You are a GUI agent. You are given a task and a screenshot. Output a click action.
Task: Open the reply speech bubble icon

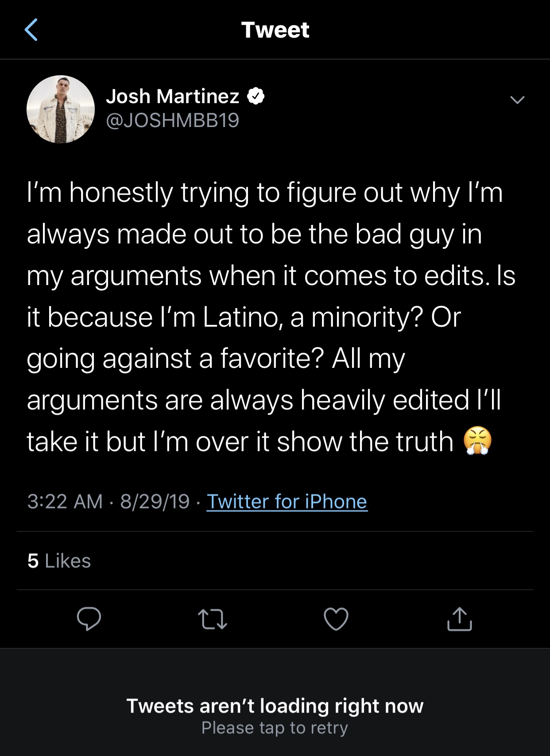(x=89, y=619)
